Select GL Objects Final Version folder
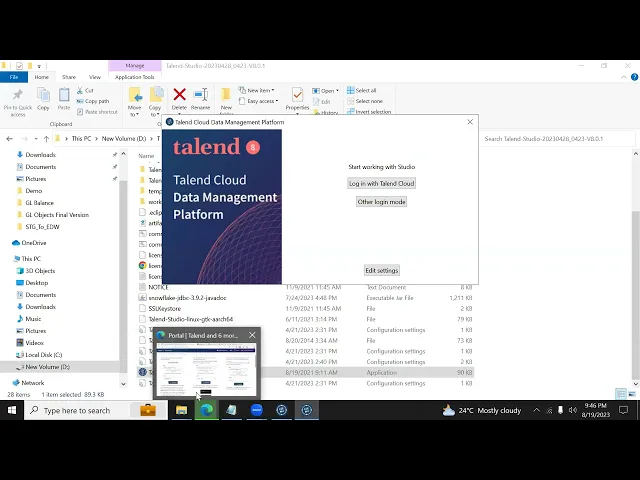This screenshot has height=480, width=640. (57, 215)
